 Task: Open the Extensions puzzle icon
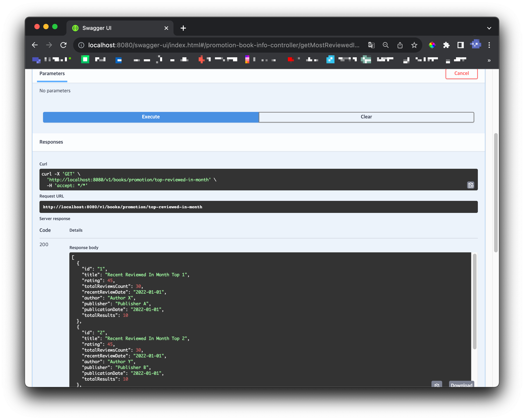[446, 45]
